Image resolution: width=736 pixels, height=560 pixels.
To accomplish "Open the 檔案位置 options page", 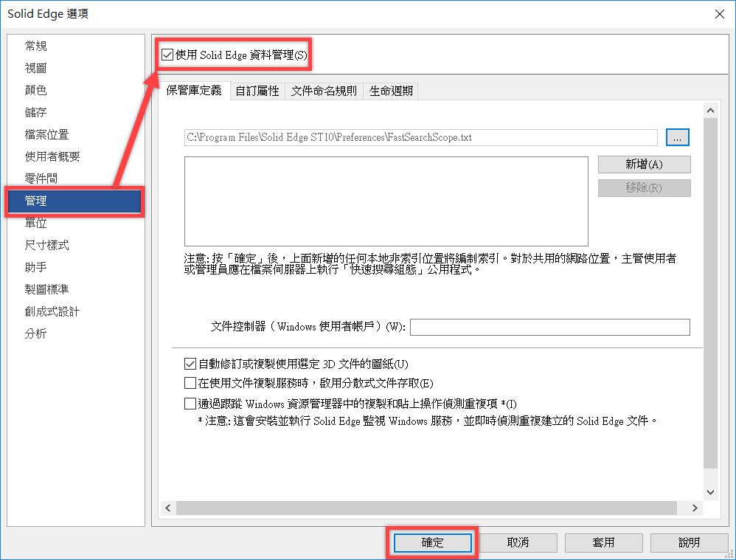I will click(x=46, y=134).
